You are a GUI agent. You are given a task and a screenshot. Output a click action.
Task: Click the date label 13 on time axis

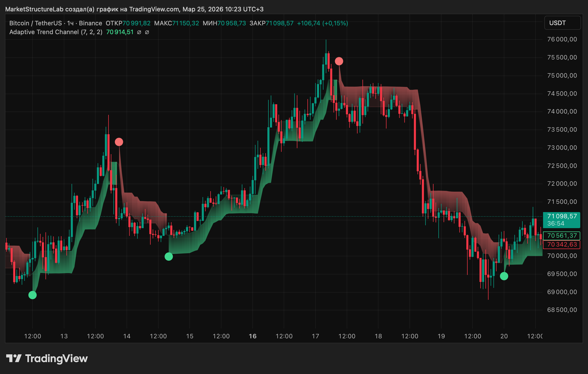[x=64, y=336]
